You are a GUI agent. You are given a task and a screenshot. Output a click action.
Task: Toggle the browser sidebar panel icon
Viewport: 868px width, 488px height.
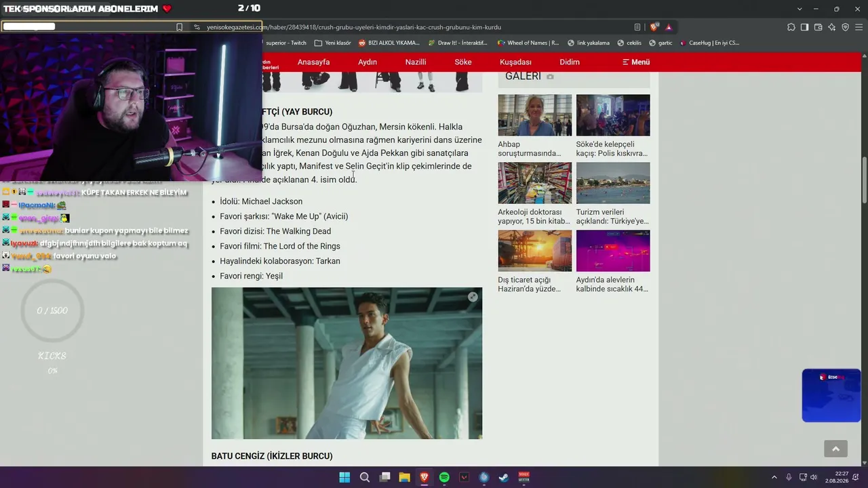tap(804, 27)
